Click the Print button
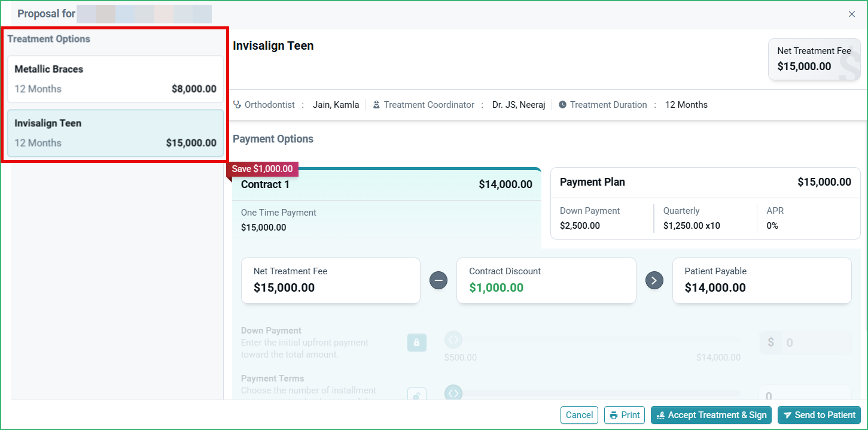The width and height of the screenshot is (868, 430). pyautogui.click(x=625, y=415)
